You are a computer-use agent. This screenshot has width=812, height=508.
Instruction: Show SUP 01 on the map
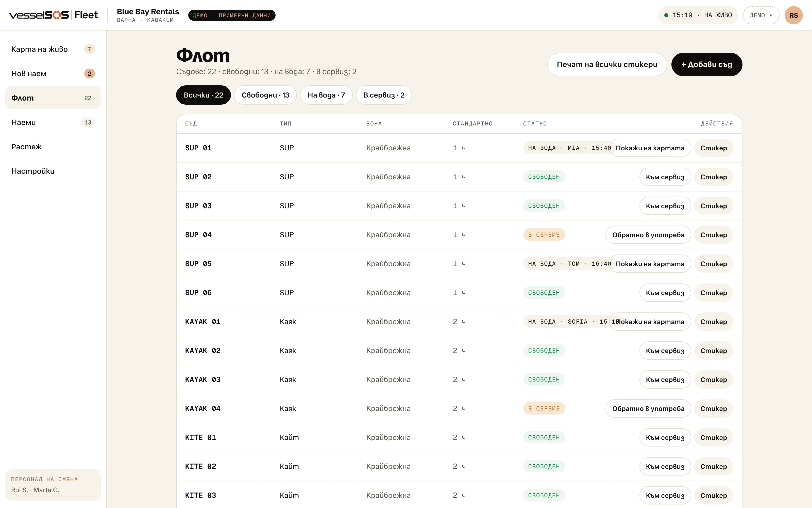(650, 148)
